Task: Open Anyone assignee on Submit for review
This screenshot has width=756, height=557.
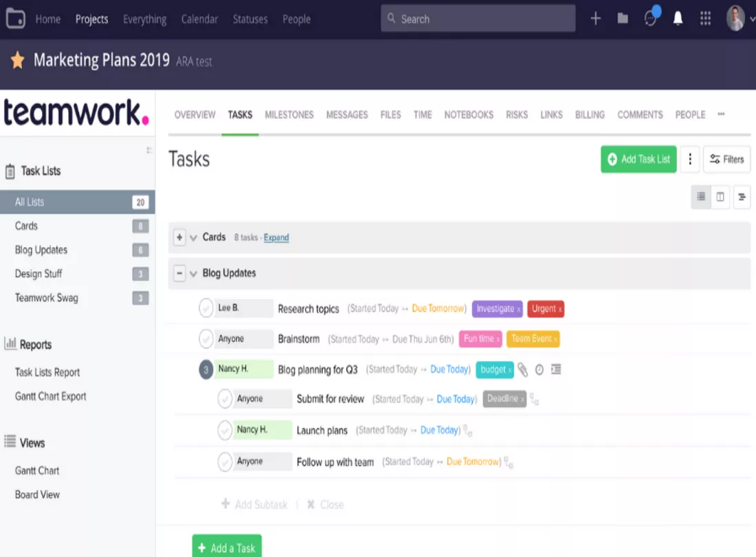Action: 263,399
